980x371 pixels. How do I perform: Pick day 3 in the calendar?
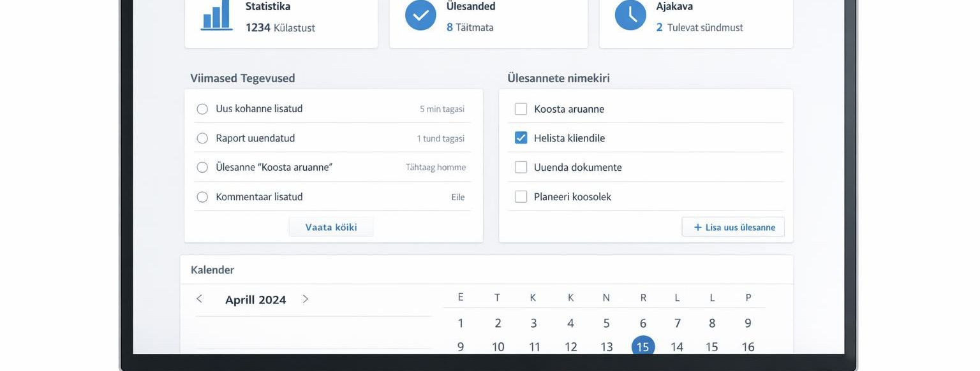point(533,323)
